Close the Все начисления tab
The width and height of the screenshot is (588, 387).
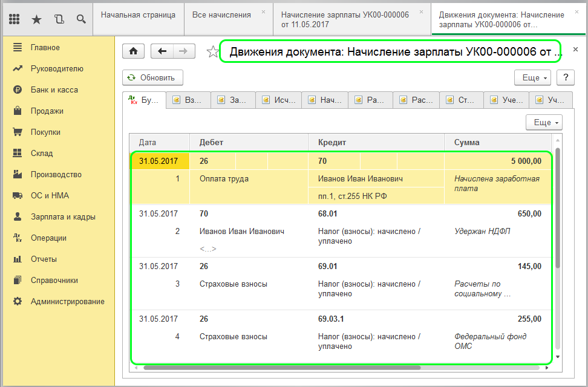tap(263, 12)
